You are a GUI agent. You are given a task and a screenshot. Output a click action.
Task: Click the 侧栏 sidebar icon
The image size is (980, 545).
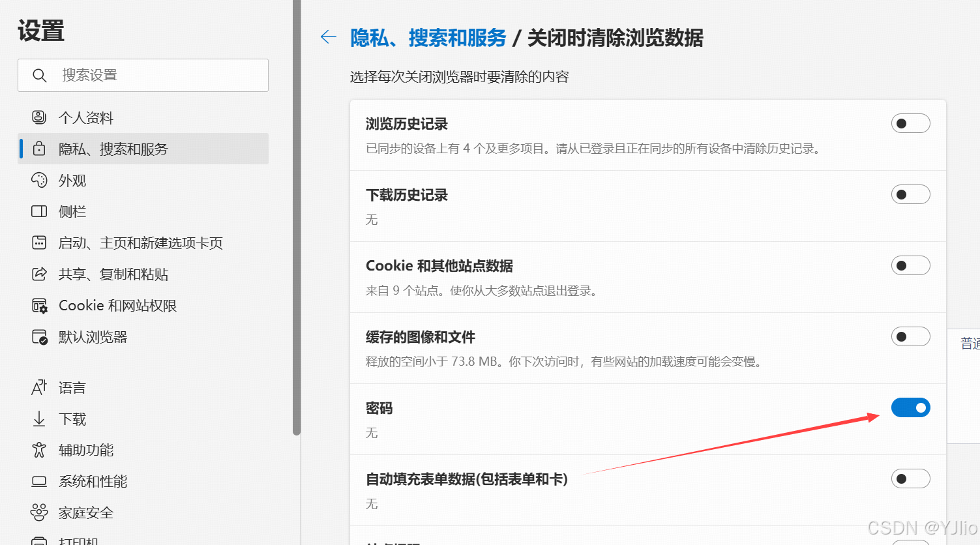pos(39,211)
